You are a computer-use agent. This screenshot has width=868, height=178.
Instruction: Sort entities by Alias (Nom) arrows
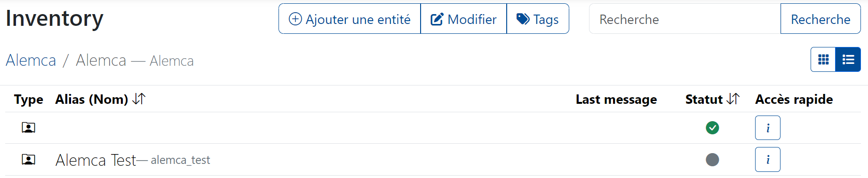click(139, 99)
